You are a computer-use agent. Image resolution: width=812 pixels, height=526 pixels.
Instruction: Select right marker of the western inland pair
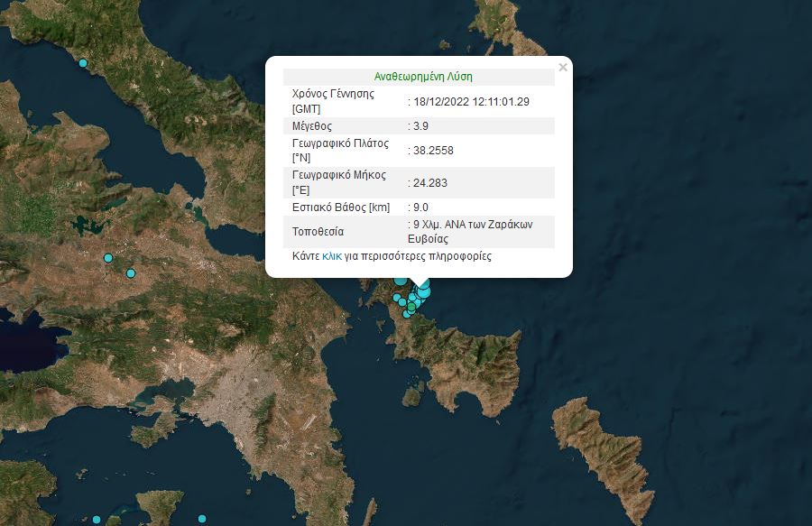pyautogui.click(x=131, y=272)
